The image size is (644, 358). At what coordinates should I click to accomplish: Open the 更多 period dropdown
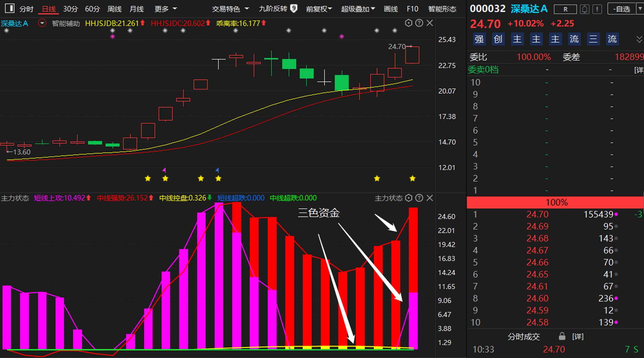click(166, 9)
